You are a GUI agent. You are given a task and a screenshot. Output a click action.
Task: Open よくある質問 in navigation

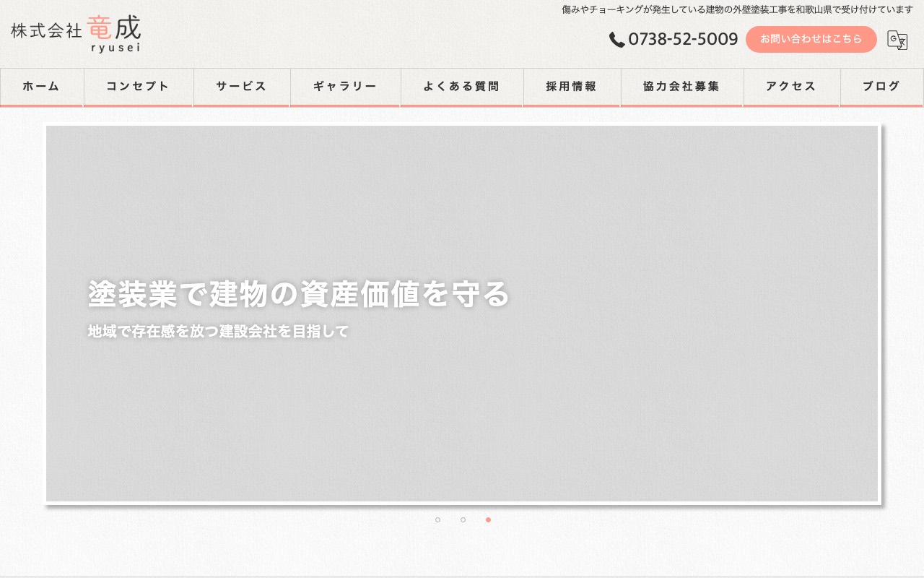click(x=462, y=87)
